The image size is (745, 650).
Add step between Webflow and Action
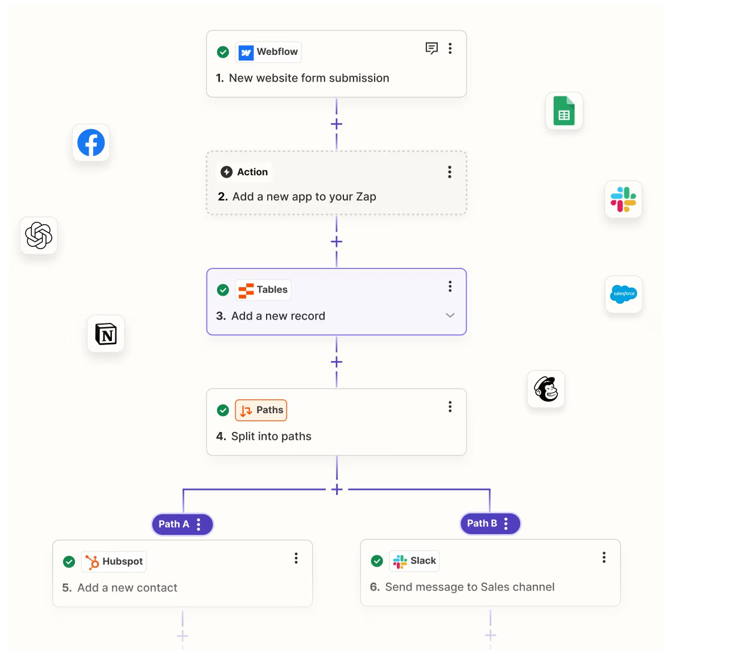pos(336,125)
